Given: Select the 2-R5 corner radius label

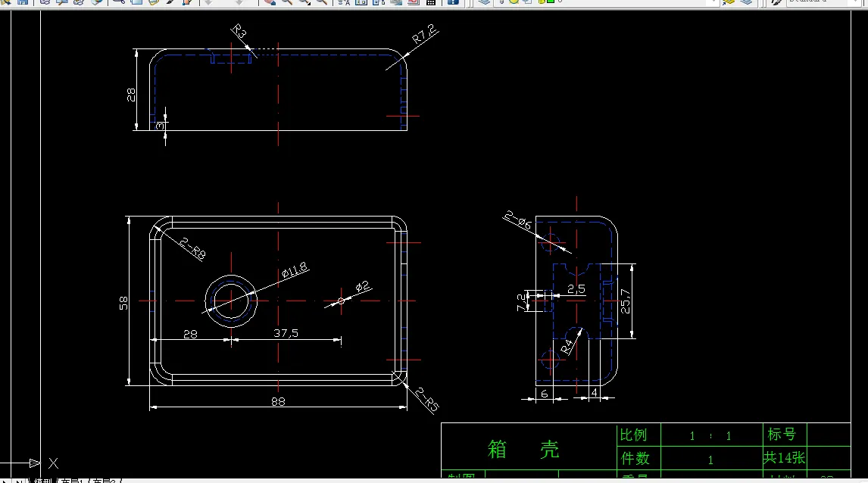Looking at the screenshot, I should tap(426, 400).
